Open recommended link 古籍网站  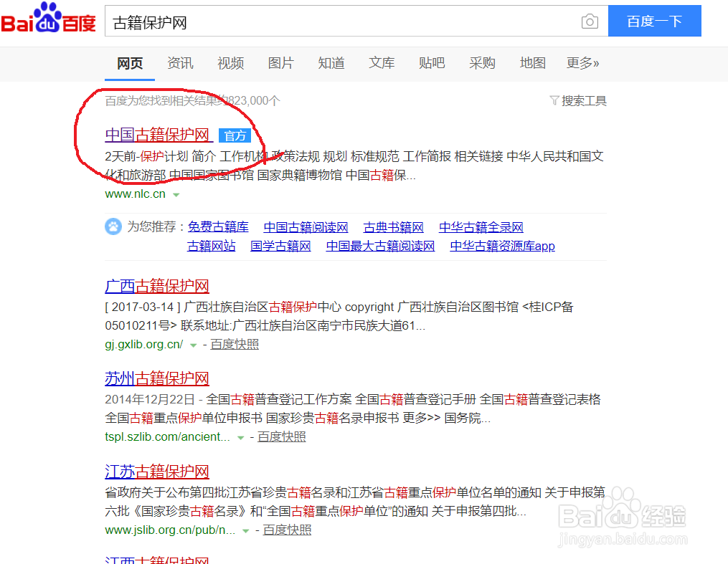212,246
